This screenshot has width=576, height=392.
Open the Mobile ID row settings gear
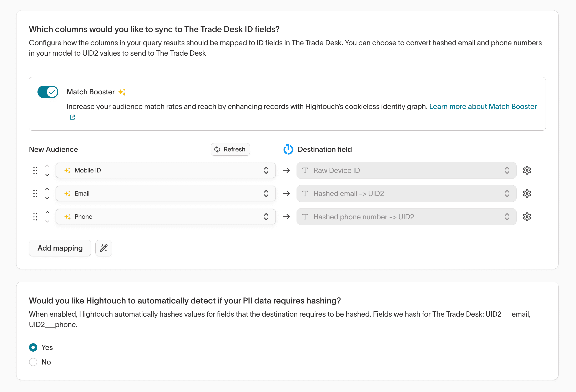527,170
